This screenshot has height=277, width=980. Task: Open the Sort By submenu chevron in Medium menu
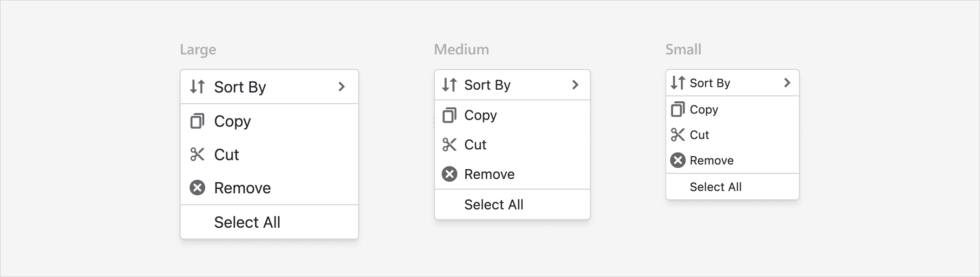coord(576,85)
